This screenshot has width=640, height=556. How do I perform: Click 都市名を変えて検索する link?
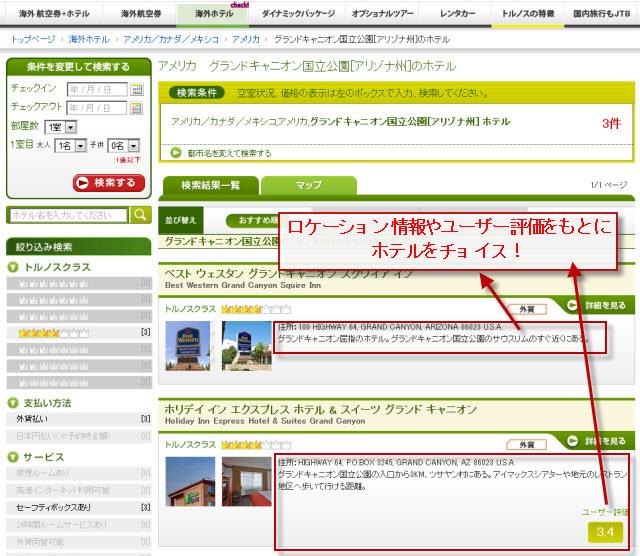229,153
